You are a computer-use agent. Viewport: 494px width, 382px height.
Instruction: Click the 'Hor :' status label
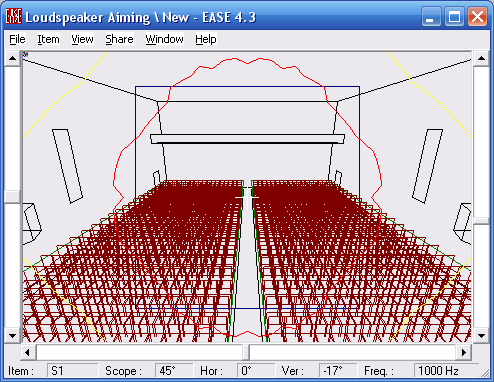click(x=211, y=371)
